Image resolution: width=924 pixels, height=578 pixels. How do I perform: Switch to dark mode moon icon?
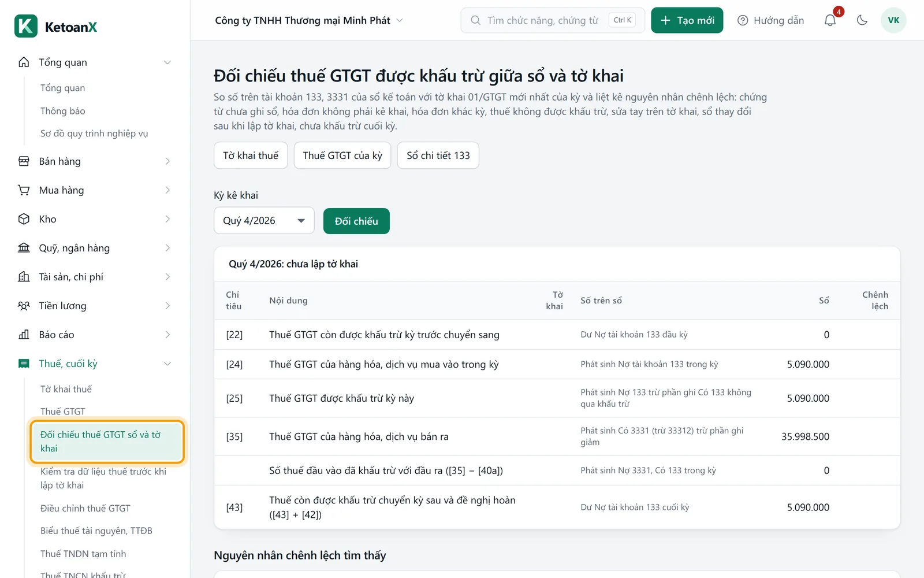(862, 20)
